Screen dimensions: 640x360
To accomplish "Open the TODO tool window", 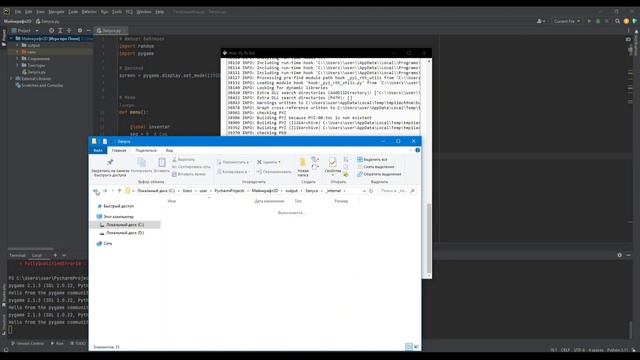I will click(x=78, y=343).
